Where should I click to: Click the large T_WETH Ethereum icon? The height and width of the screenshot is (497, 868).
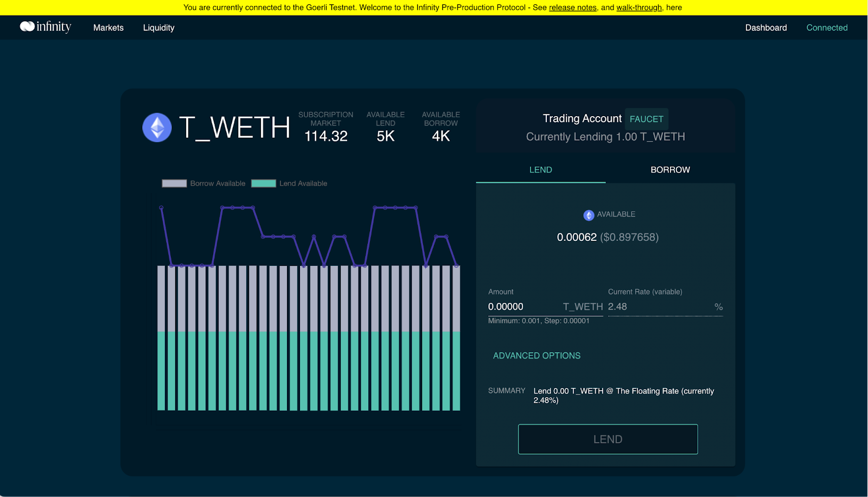[157, 128]
